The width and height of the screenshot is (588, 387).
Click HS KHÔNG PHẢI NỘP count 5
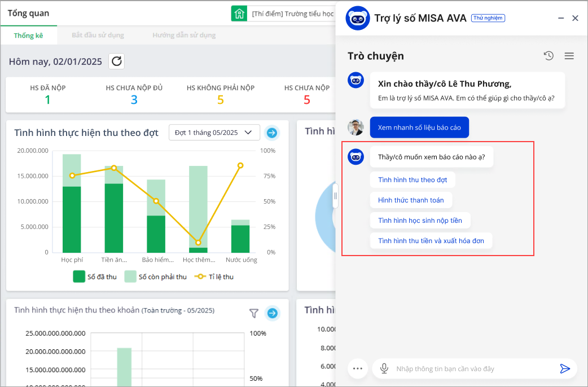[221, 100]
